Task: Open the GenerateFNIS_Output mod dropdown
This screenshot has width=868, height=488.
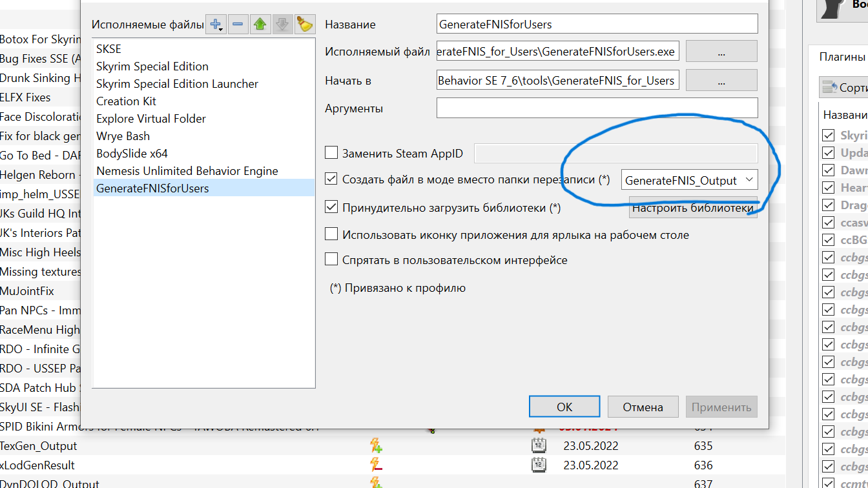Action: point(688,180)
